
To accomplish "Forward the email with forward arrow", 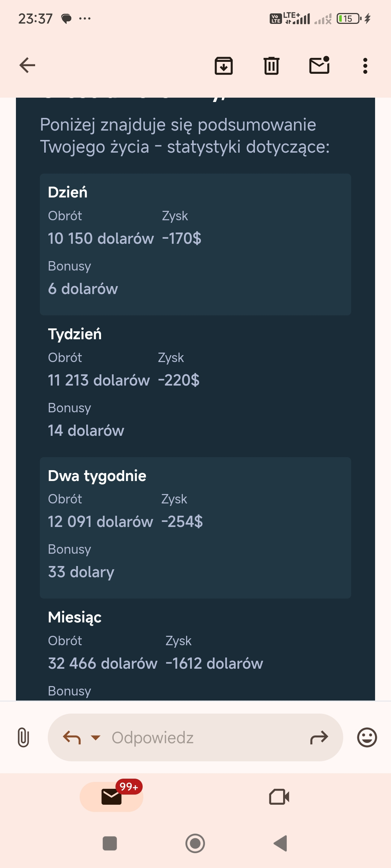I will (319, 737).
